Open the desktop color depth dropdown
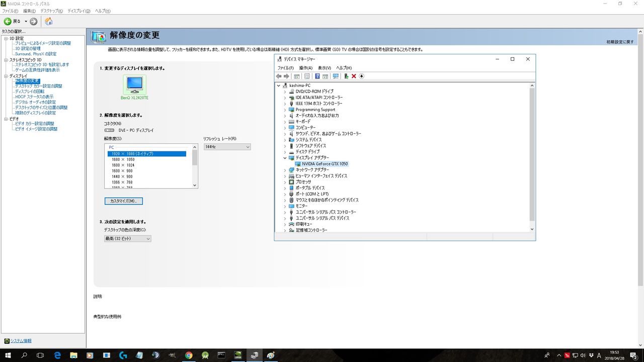This screenshot has width=644, height=362. [x=127, y=238]
